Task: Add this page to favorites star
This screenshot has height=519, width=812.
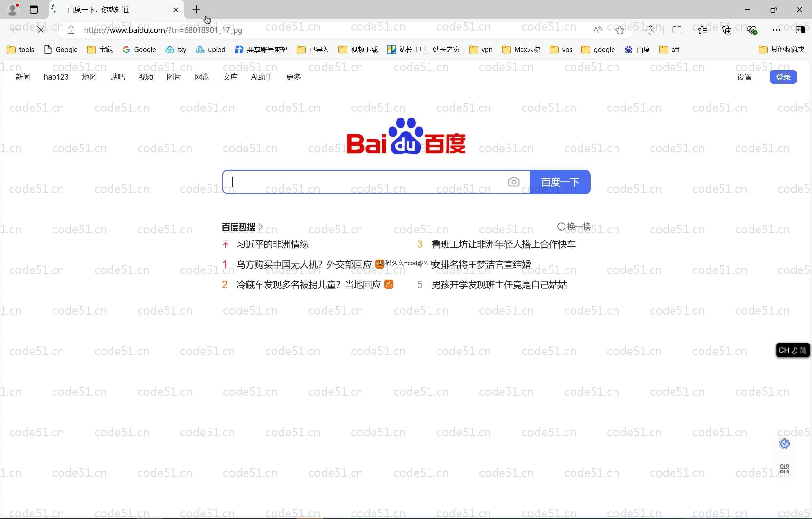Action: click(x=619, y=30)
